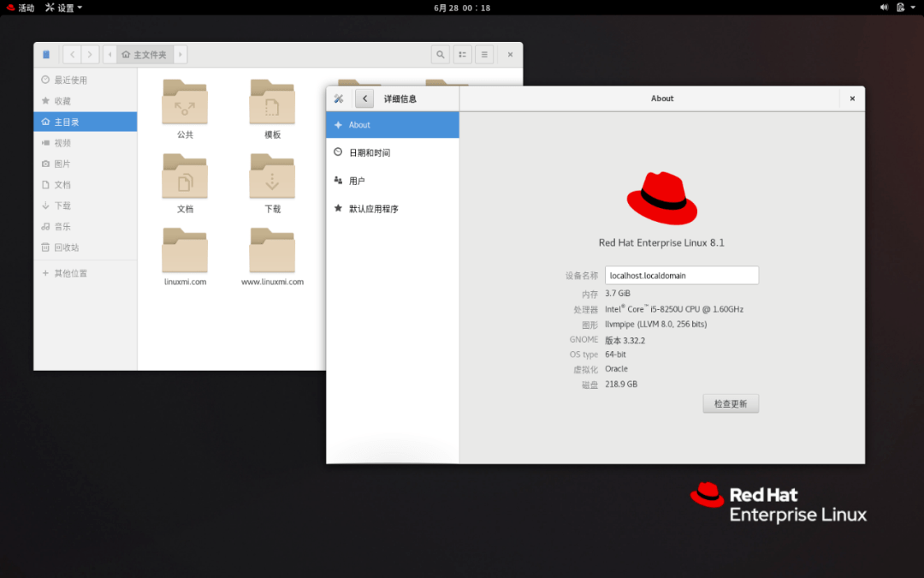Image resolution: width=924 pixels, height=578 pixels.
Task: Close the file manager window
Action: (510, 55)
